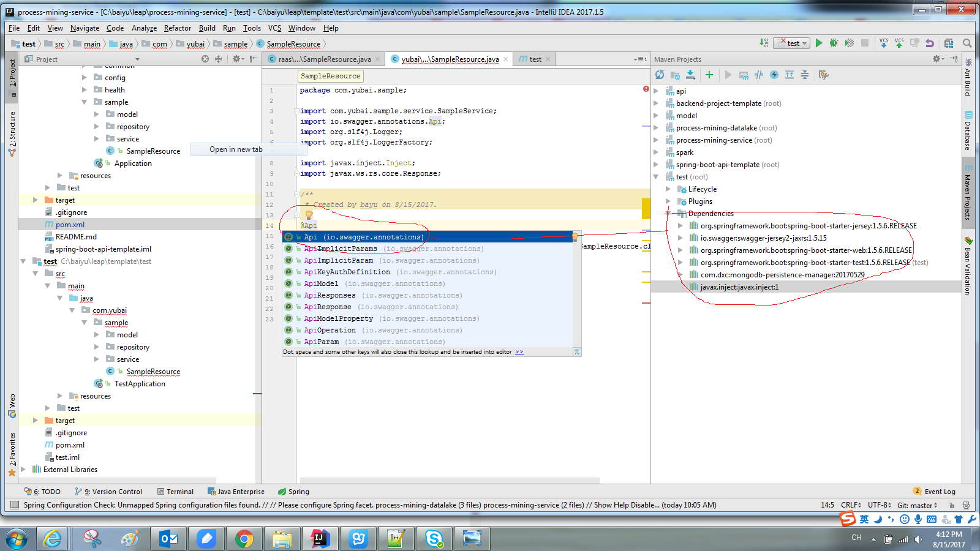980x551 pixels.
Task: Open Search Everywhere magnifier icon
Action: pyautogui.click(x=967, y=43)
